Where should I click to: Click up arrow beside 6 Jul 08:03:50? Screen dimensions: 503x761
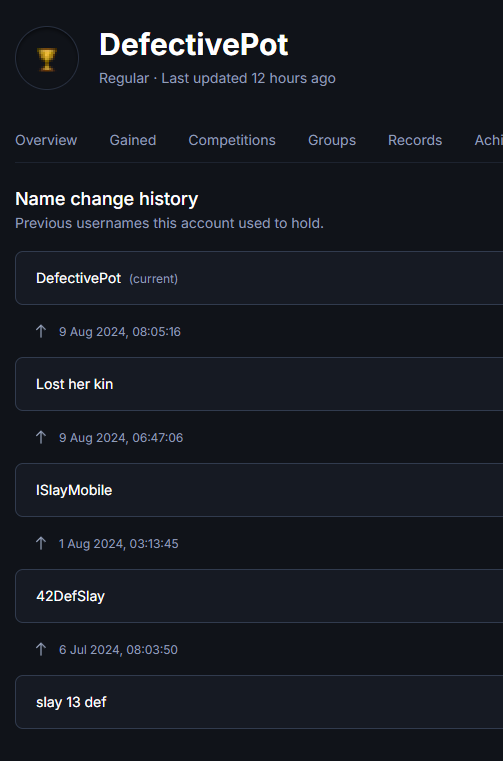[x=41, y=649]
